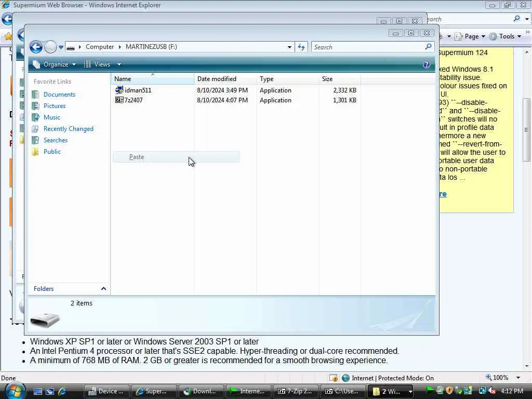Screen dimensions: 532x399
Task: Click the Documents folder icon
Action: click(35, 95)
